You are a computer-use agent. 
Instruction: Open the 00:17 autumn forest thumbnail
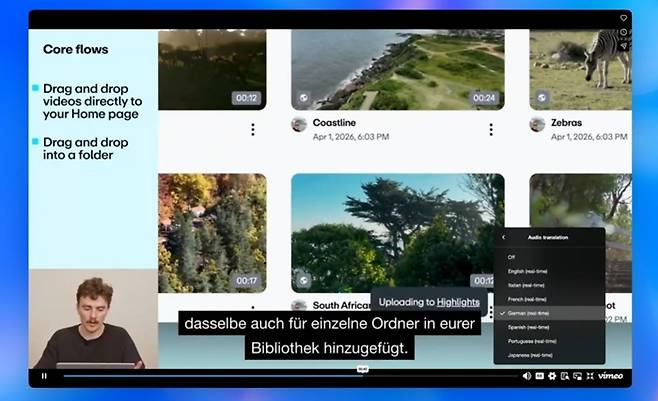(x=212, y=233)
